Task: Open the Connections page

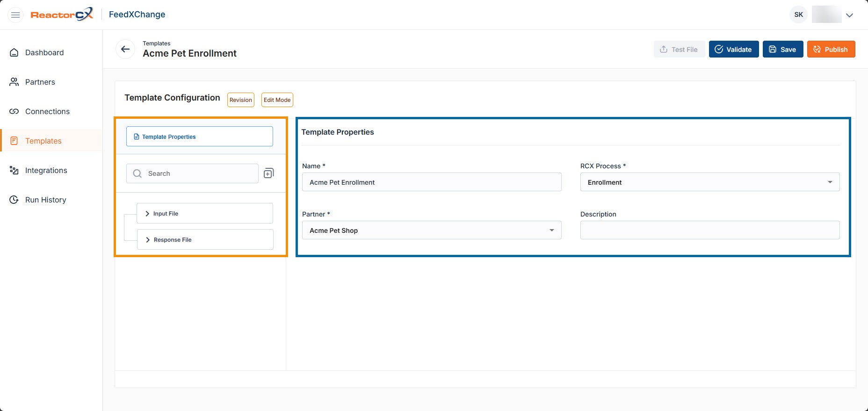Action: 47,112
